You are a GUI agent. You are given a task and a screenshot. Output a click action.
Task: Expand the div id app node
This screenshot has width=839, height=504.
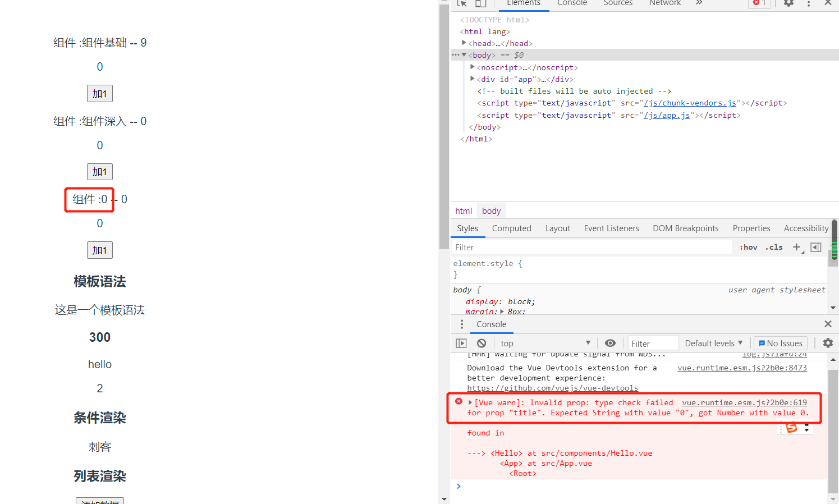473,79
